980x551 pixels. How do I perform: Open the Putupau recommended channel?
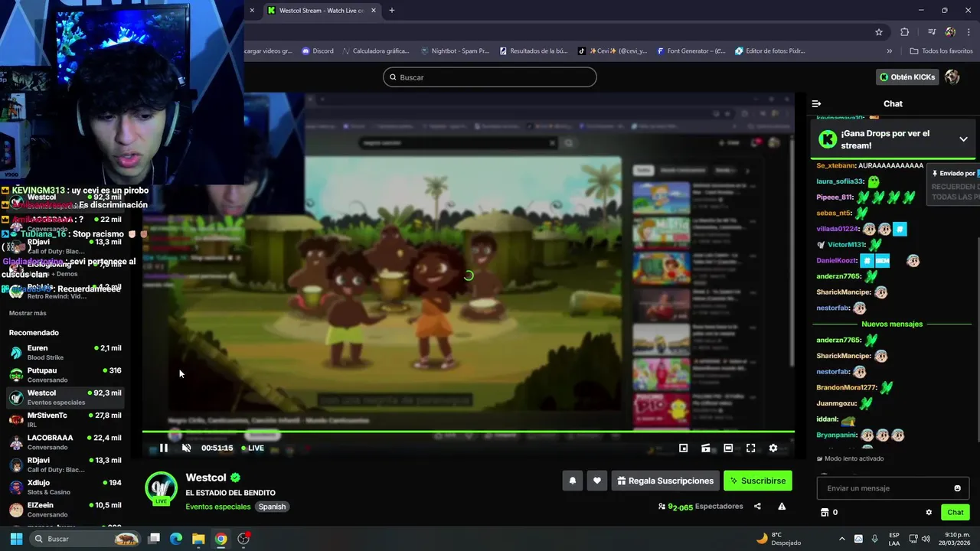click(x=65, y=374)
